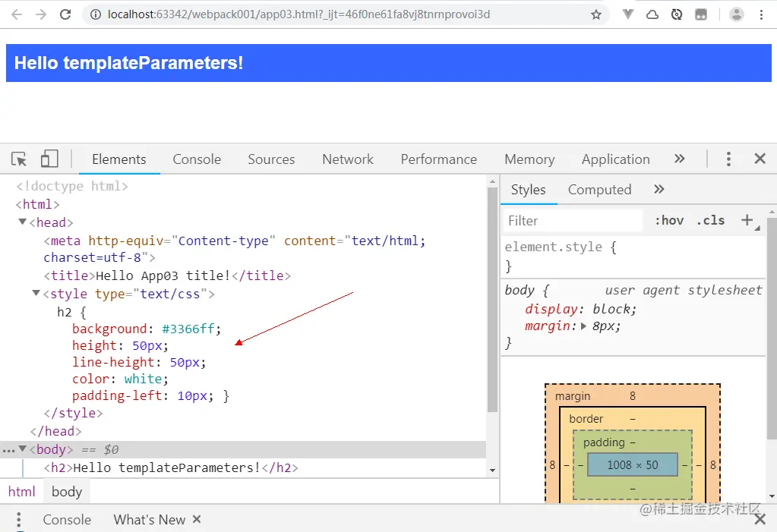Select the doctype html line
The image size is (777, 532).
coord(72,186)
